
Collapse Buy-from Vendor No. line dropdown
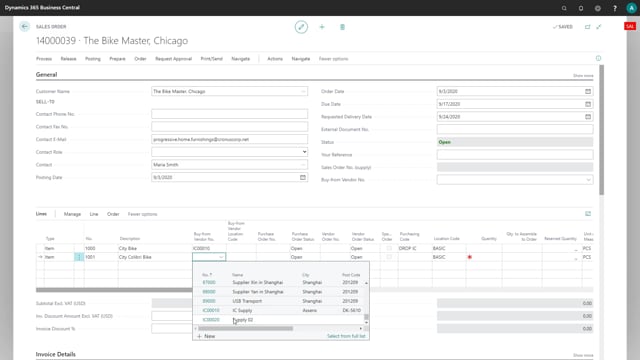point(221,257)
